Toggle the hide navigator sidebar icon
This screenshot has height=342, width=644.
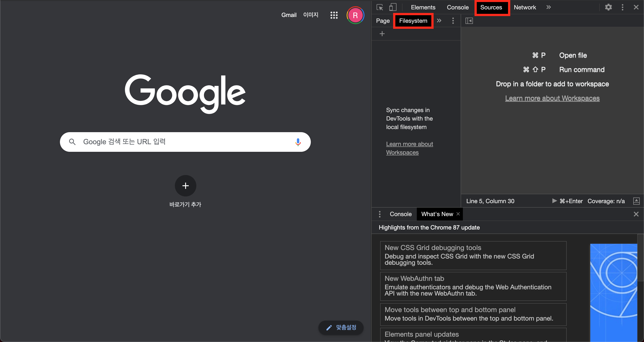[469, 21]
